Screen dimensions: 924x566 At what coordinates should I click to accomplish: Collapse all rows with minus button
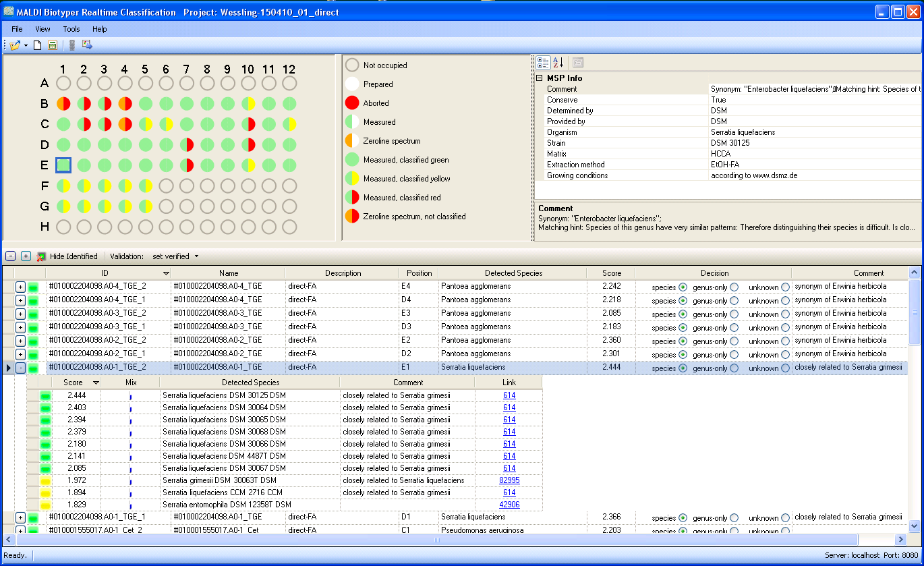(x=11, y=256)
